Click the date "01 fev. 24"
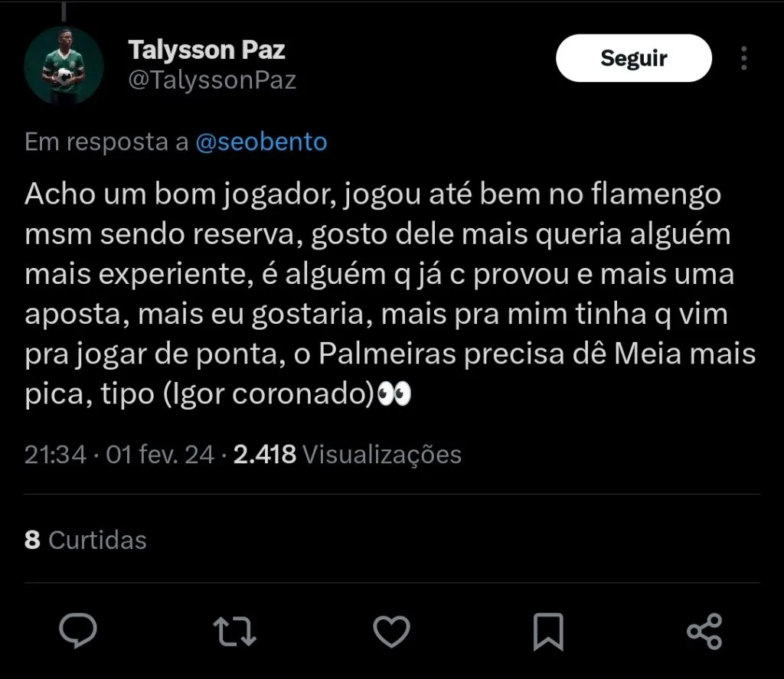The image size is (784, 679). tap(161, 455)
